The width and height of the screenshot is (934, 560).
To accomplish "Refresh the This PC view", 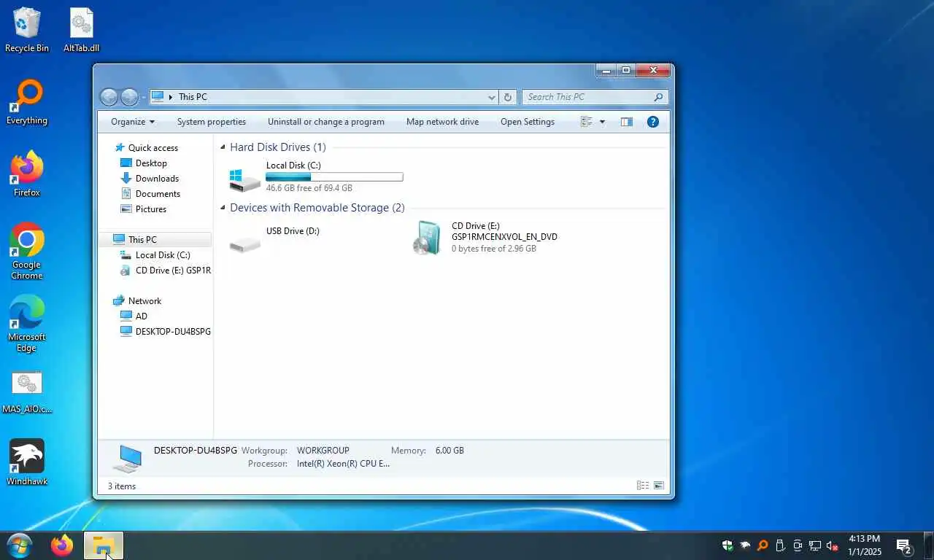I will click(508, 97).
